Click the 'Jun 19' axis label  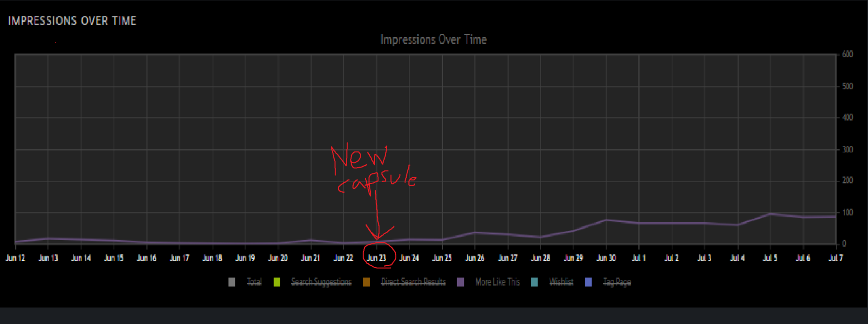(x=245, y=258)
